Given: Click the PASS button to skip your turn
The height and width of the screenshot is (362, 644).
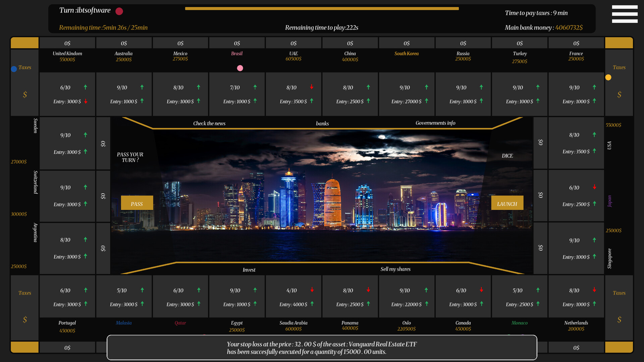Looking at the screenshot, I should [137, 203].
